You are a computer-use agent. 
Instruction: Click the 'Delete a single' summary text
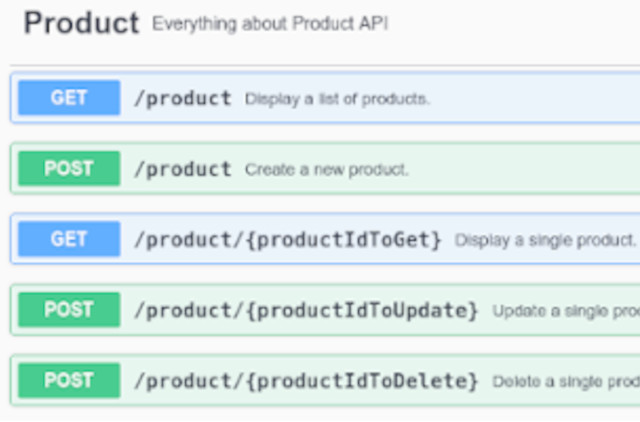point(565,382)
